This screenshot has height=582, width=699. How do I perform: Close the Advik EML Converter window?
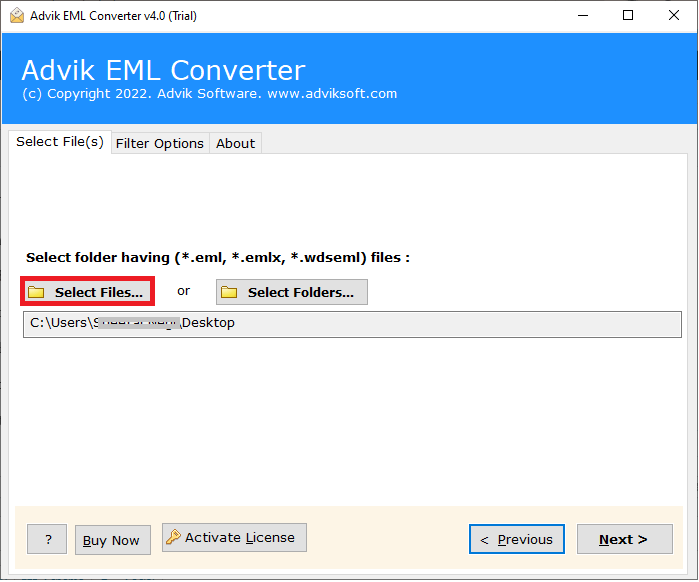pos(673,15)
